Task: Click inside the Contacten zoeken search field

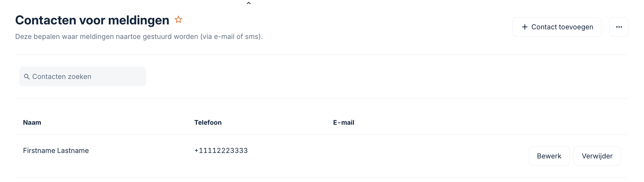Action: 82,77
